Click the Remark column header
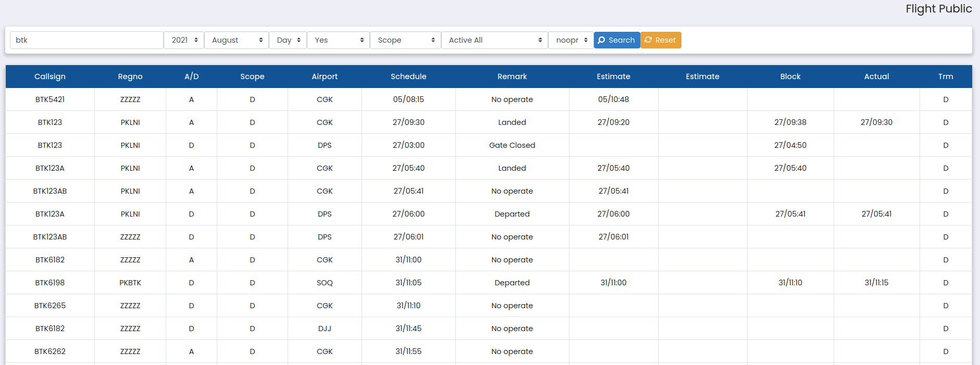980x365 pixels. point(512,77)
